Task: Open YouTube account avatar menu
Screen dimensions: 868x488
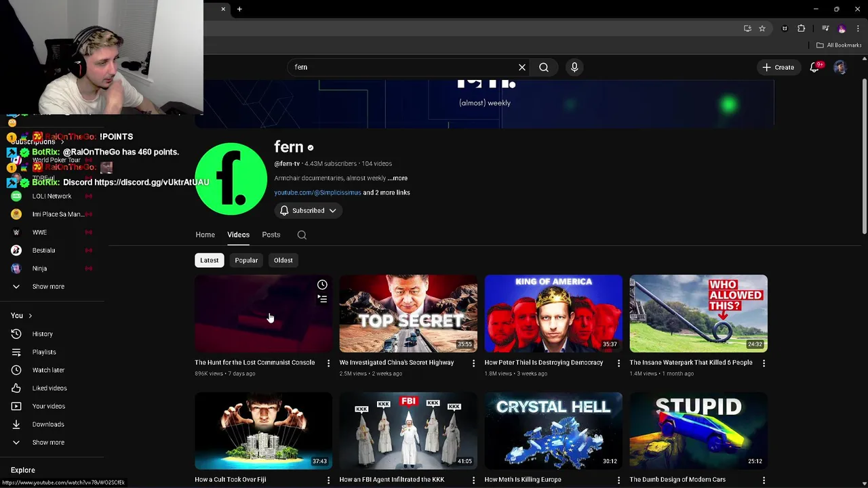Action: [840, 67]
